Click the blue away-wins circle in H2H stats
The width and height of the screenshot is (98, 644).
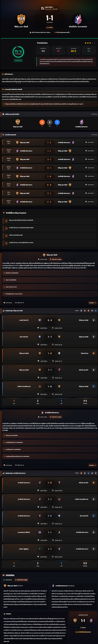(x=57, y=122)
